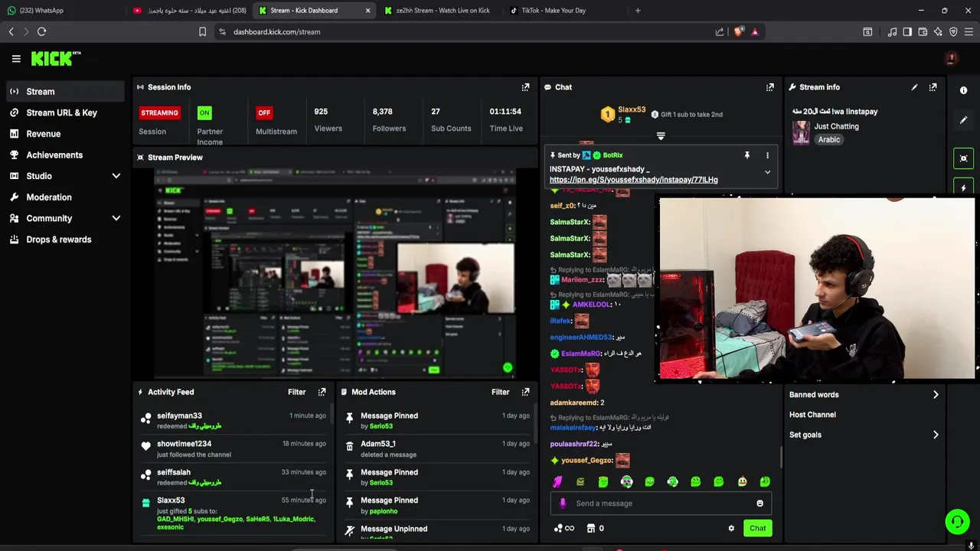Open the green headset support bubble
Screen dimensions: 980x551
[956, 522]
